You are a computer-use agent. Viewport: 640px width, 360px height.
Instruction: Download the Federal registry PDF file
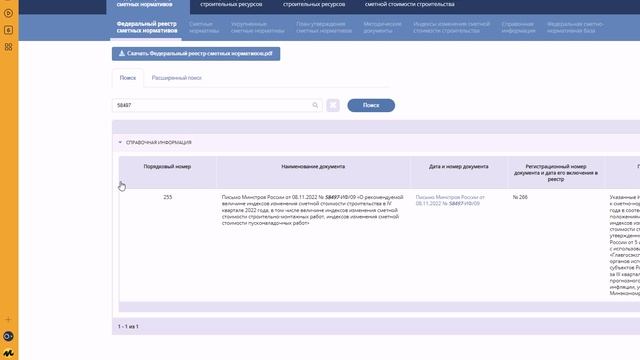[x=196, y=53]
